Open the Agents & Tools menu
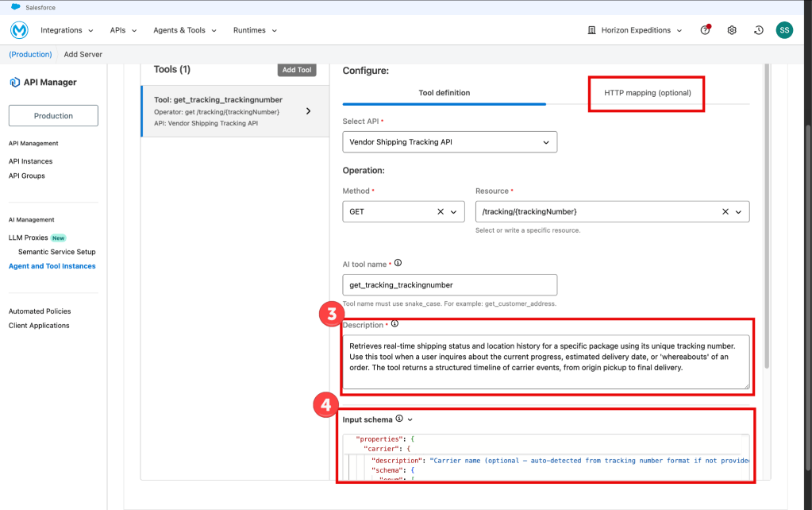 [x=185, y=30]
